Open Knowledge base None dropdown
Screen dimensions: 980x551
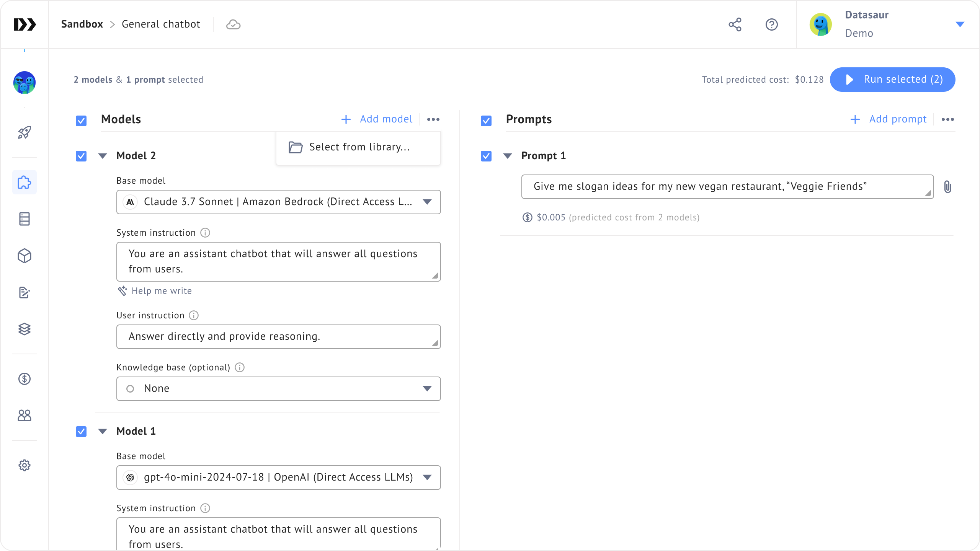(x=278, y=389)
